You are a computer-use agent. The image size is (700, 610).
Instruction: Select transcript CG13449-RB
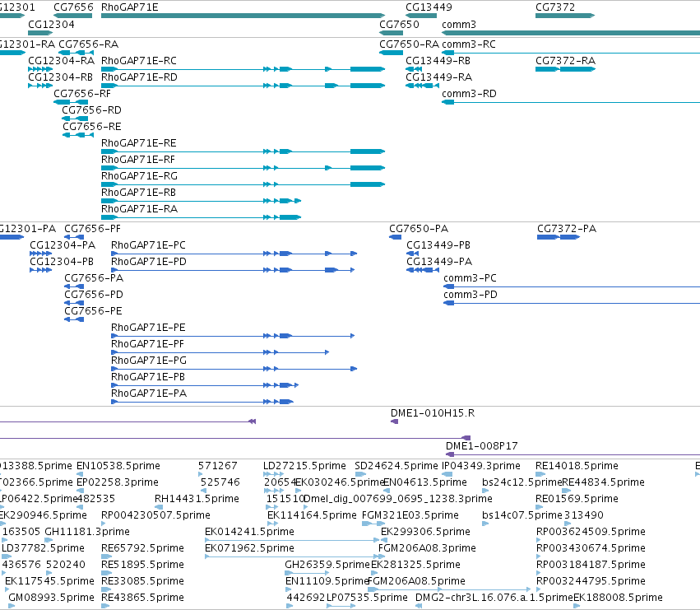(414, 69)
